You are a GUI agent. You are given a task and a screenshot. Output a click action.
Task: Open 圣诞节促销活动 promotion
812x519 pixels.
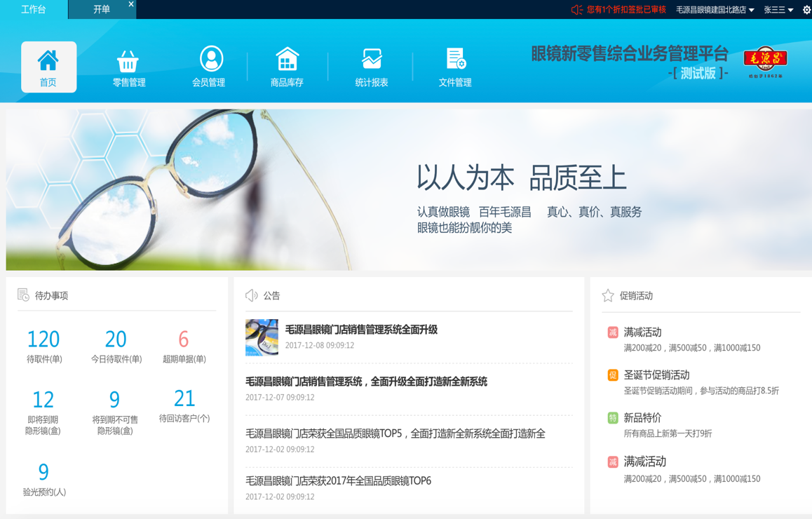(x=656, y=375)
